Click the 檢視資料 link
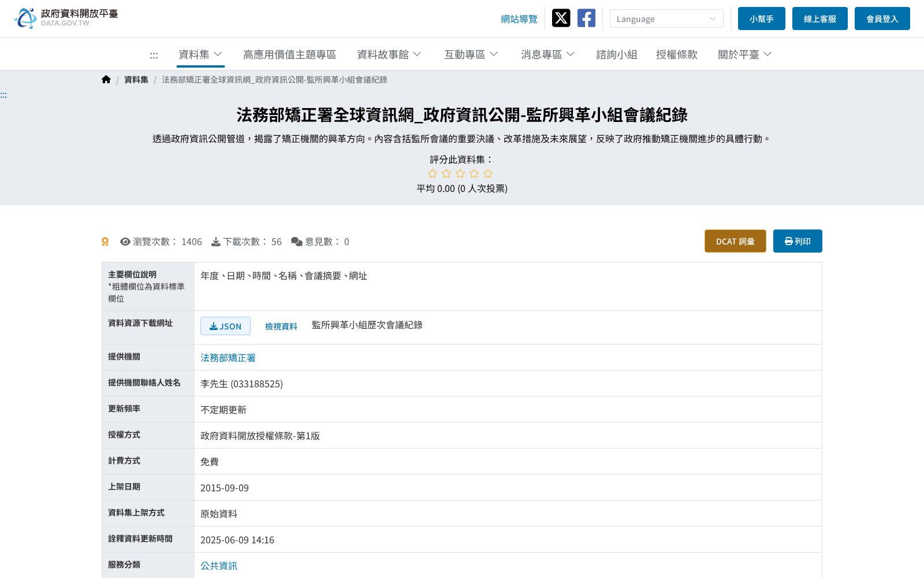This screenshot has width=924, height=578. coord(281,327)
